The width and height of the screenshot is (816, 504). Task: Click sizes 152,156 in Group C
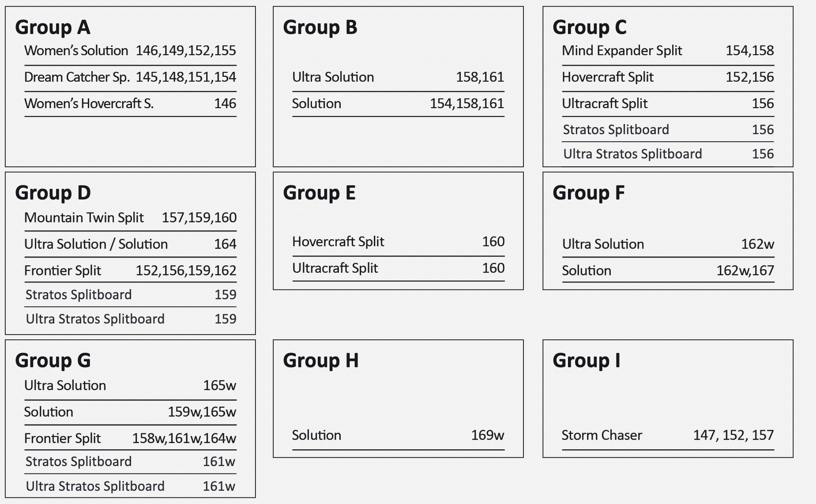click(x=750, y=77)
